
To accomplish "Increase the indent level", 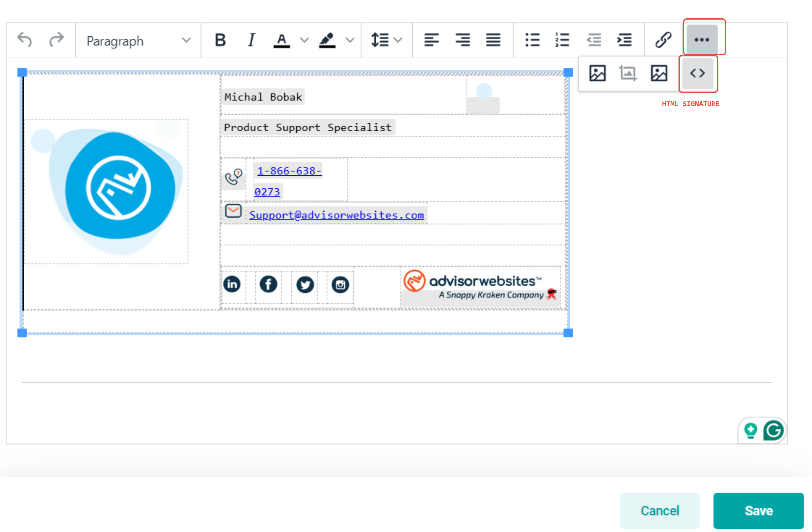I will [624, 40].
